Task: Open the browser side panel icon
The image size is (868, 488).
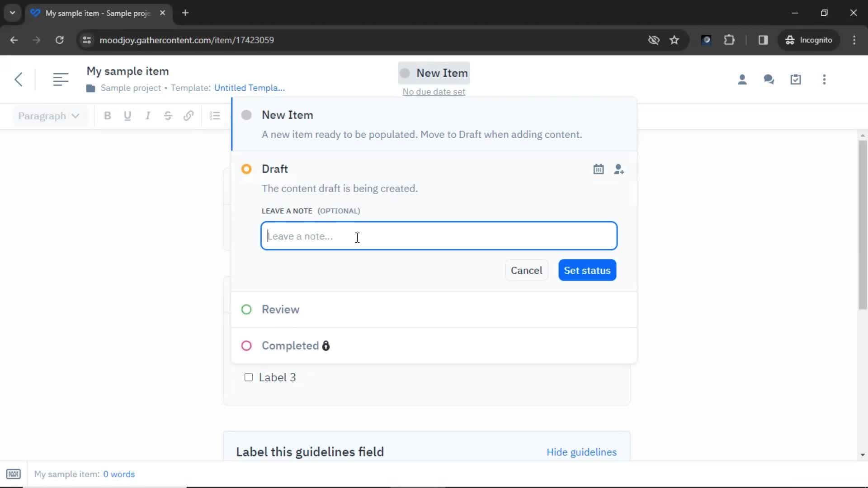Action: 763,40
